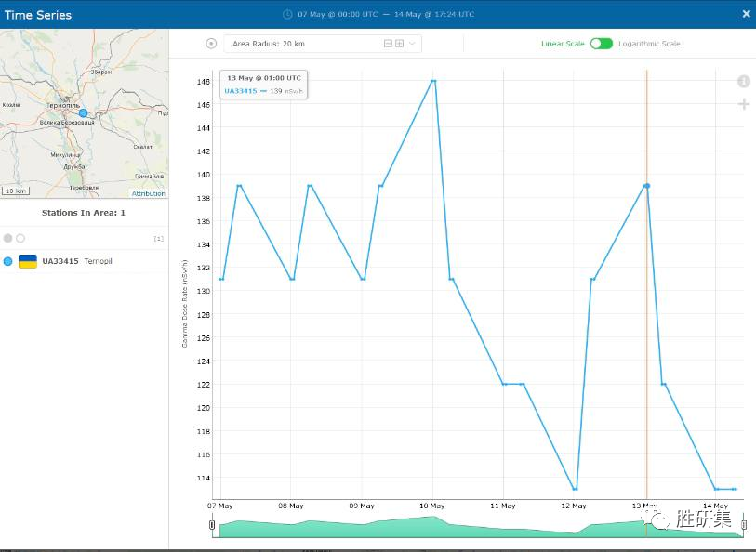
Task: Click the plus icon right of chart
Action: coord(744,104)
